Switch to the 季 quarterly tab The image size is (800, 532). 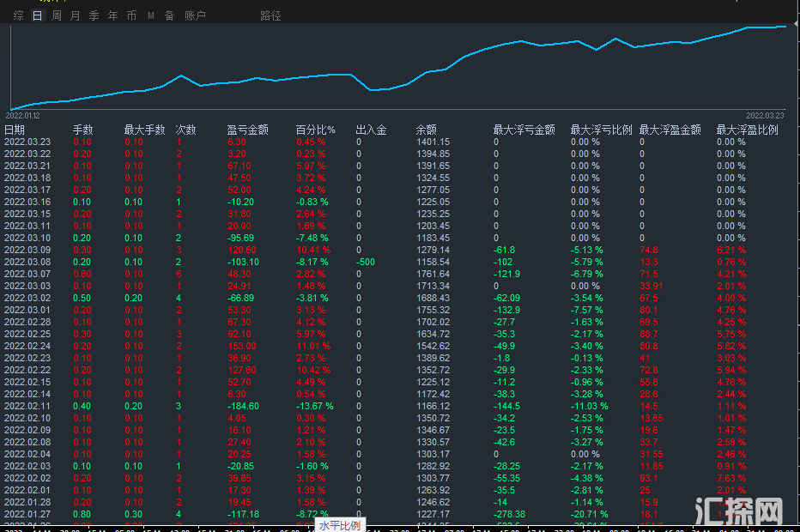click(94, 15)
